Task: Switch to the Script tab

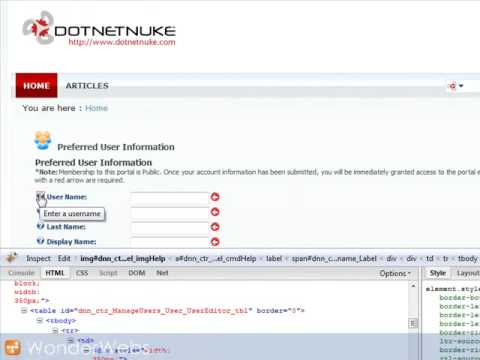Action: coord(108,273)
